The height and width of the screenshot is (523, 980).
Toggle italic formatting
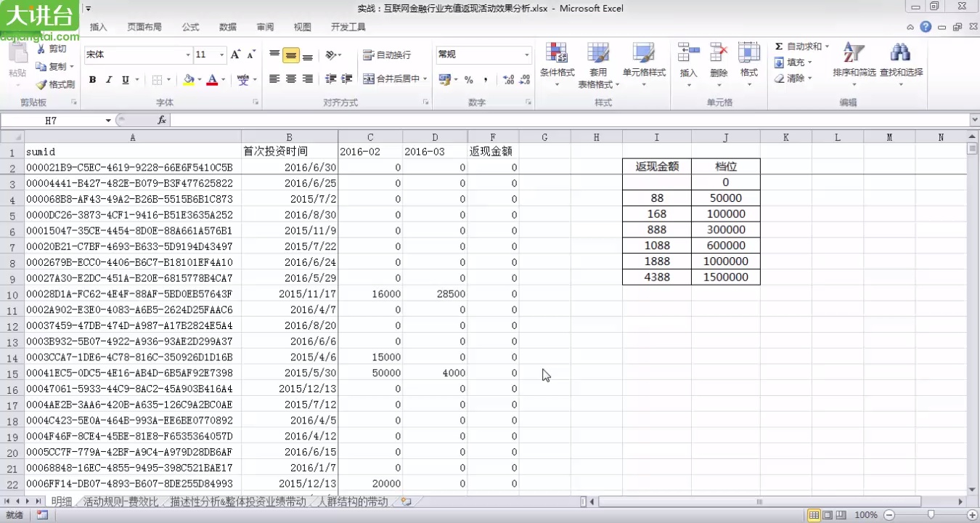109,80
